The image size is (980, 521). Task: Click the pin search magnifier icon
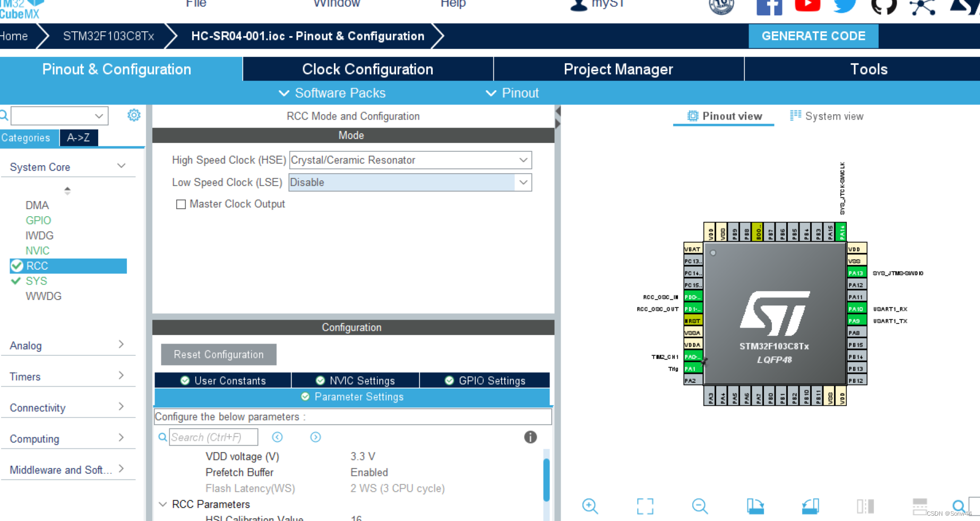click(958, 506)
